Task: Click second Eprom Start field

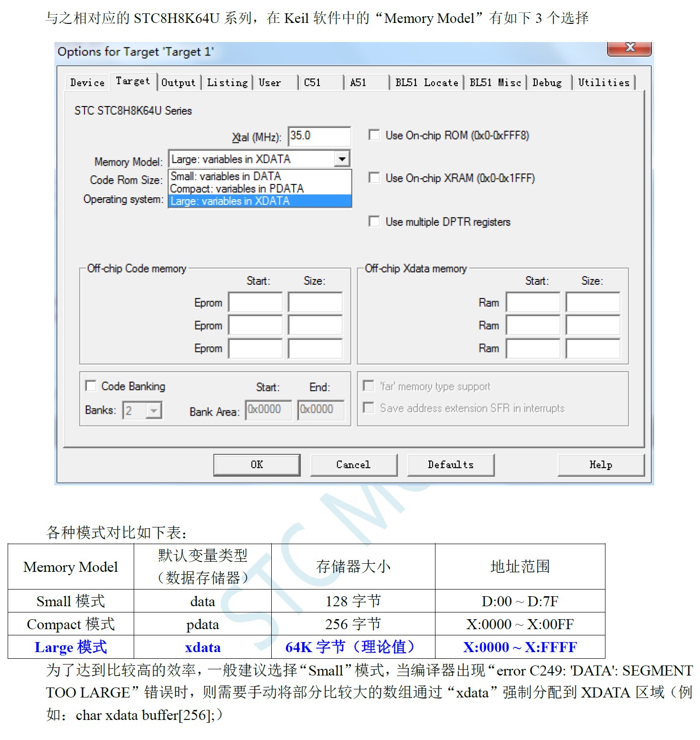Action: pos(255,325)
